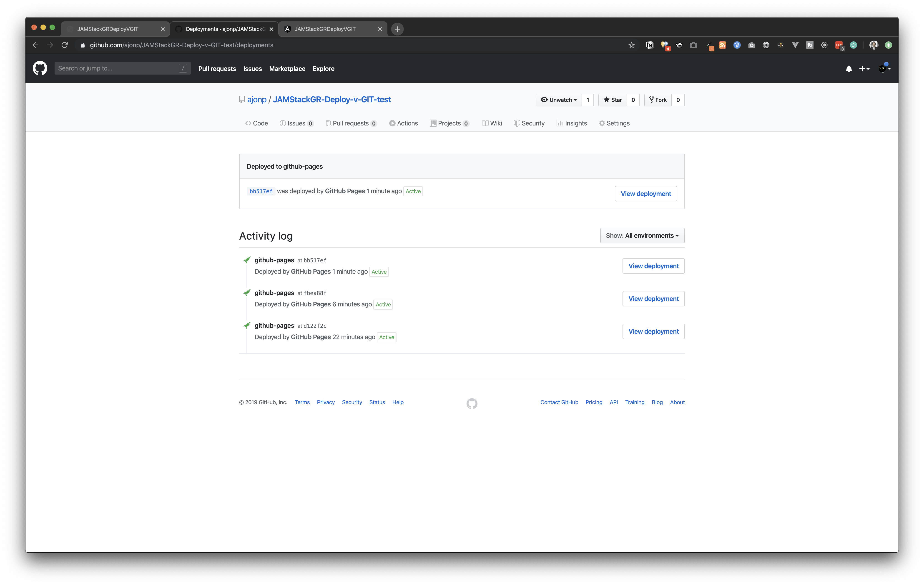The height and width of the screenshot is (586, 924).
Task: Go back with browser back arrow
Action: coord(35,45)
